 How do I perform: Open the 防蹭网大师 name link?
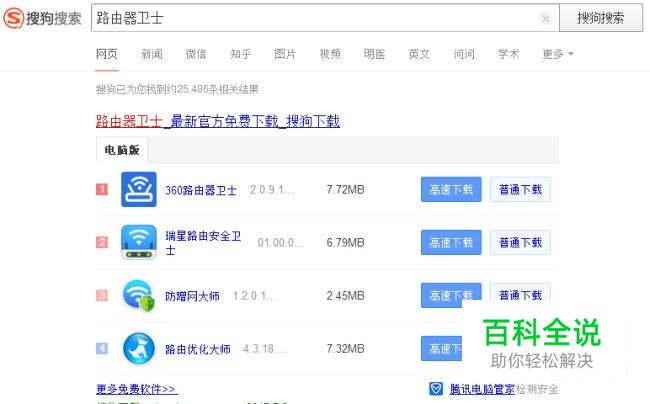(192, 296)
